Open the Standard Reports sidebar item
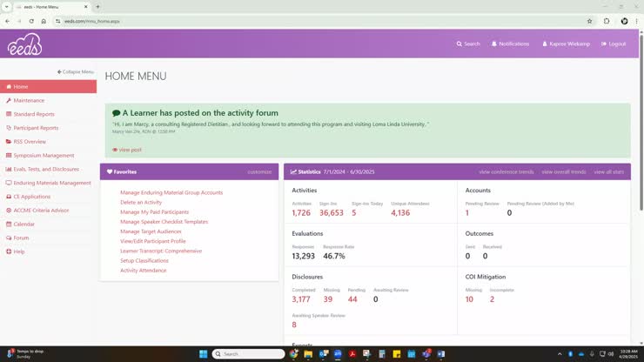Image resolution: width=644 pixels, height=362 pixels. (x=34, y=114)
